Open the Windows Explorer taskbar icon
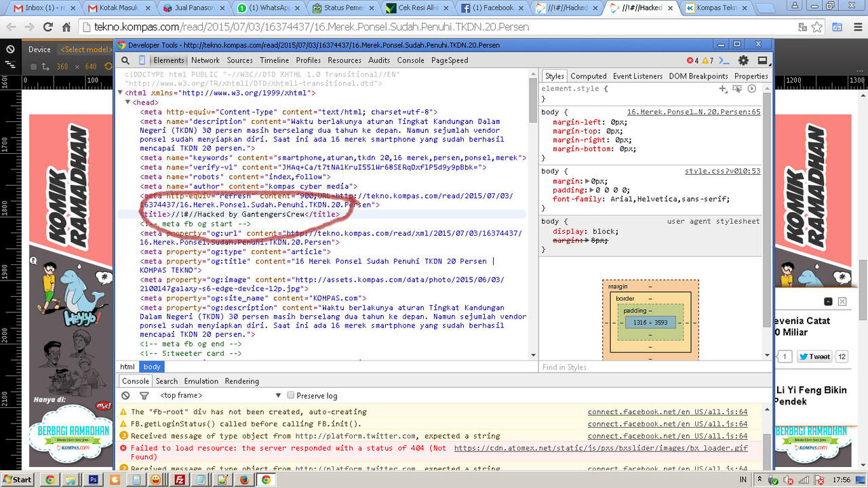The width and height of the screenshot is (868, 488). [x=71, y=480]
